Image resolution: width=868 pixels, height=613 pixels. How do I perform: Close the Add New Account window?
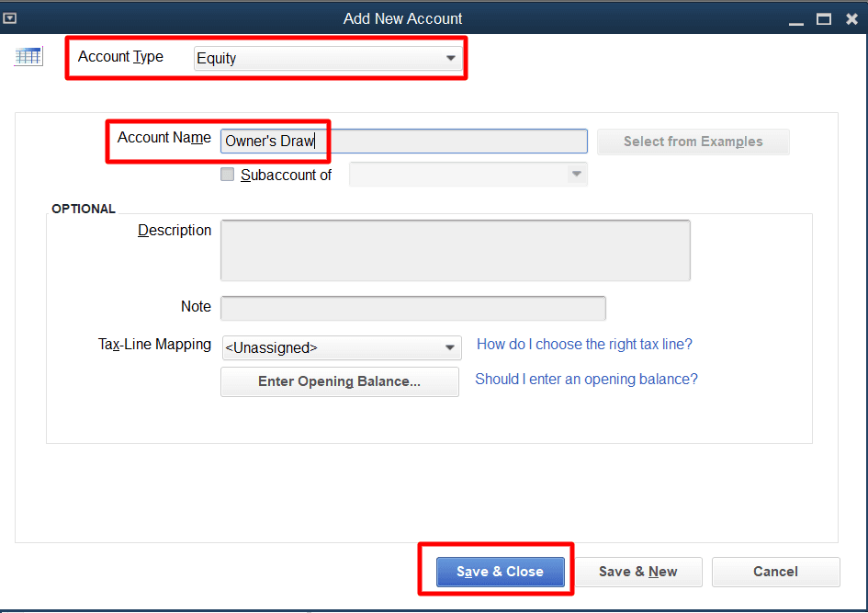click(x=851, y=18)
